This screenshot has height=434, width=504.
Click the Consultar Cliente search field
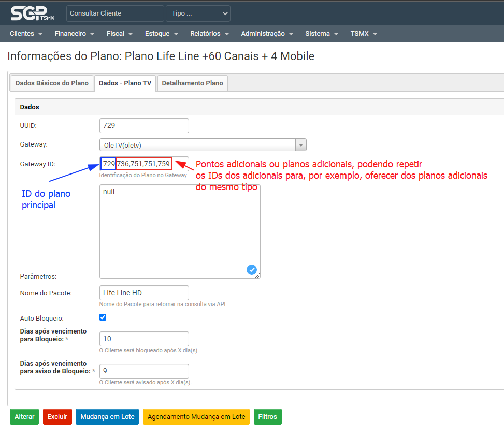pos(115,13)
